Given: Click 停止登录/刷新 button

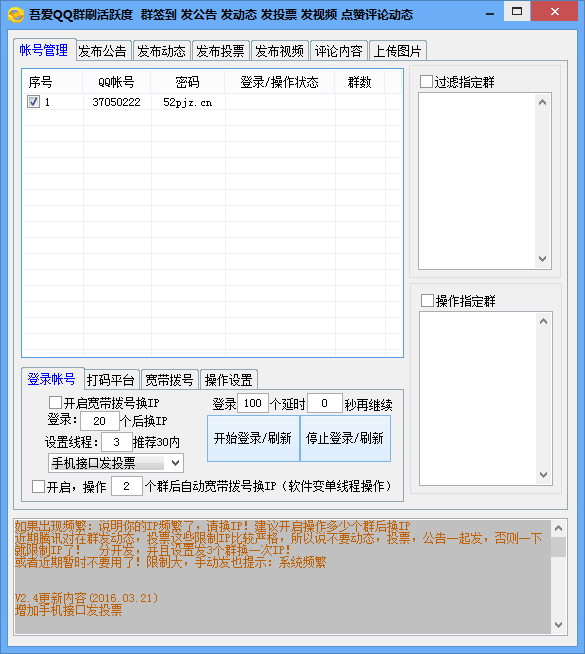Looking at the screenshot, I should (x=345, y=438).
